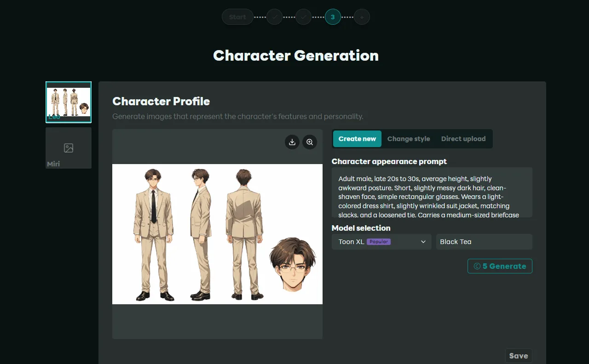Click the first completed checkmark step
589x364 pixels.
(x=275, y=17)
